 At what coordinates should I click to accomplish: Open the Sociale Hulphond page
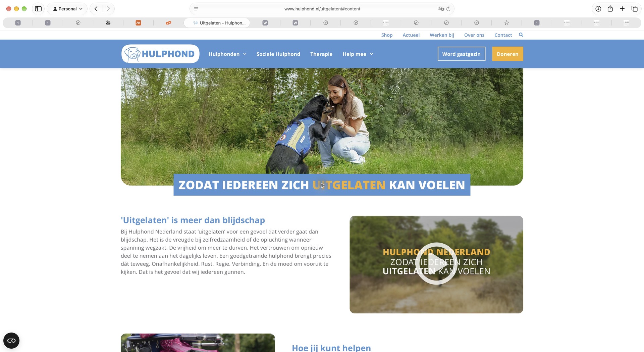[278, 54]
